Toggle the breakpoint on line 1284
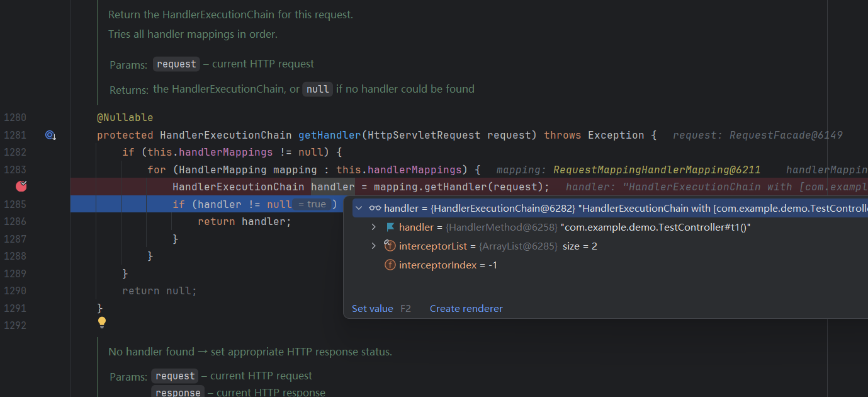 (21, 186)
